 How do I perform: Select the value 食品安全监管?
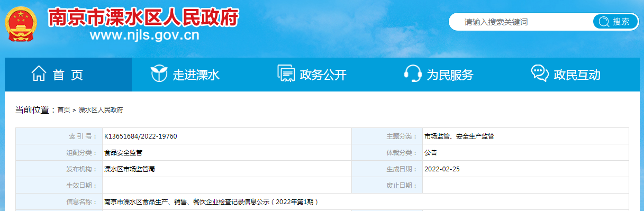point(123,152)
